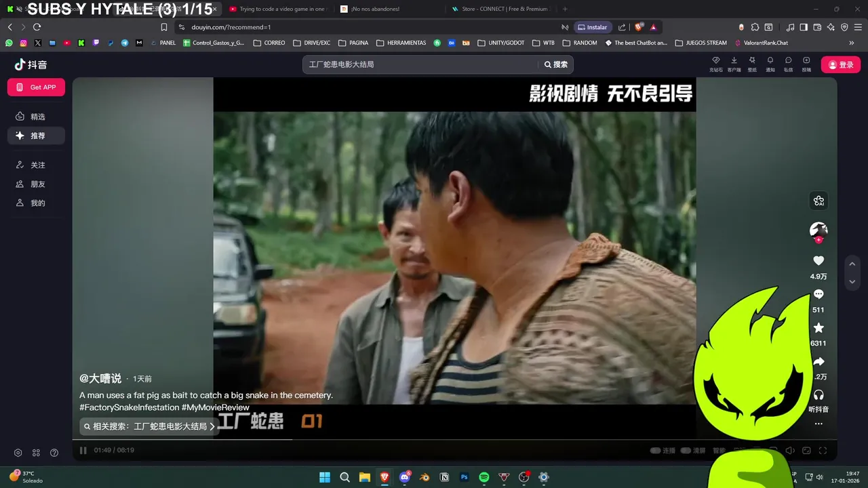Show more bookmarks with the double chevron
The height and width of the screenshot is (488, 868).
click(851, 43)
